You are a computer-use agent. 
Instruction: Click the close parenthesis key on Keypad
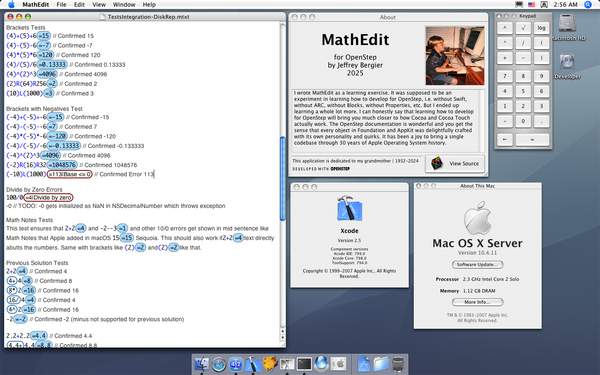point(541,58)
